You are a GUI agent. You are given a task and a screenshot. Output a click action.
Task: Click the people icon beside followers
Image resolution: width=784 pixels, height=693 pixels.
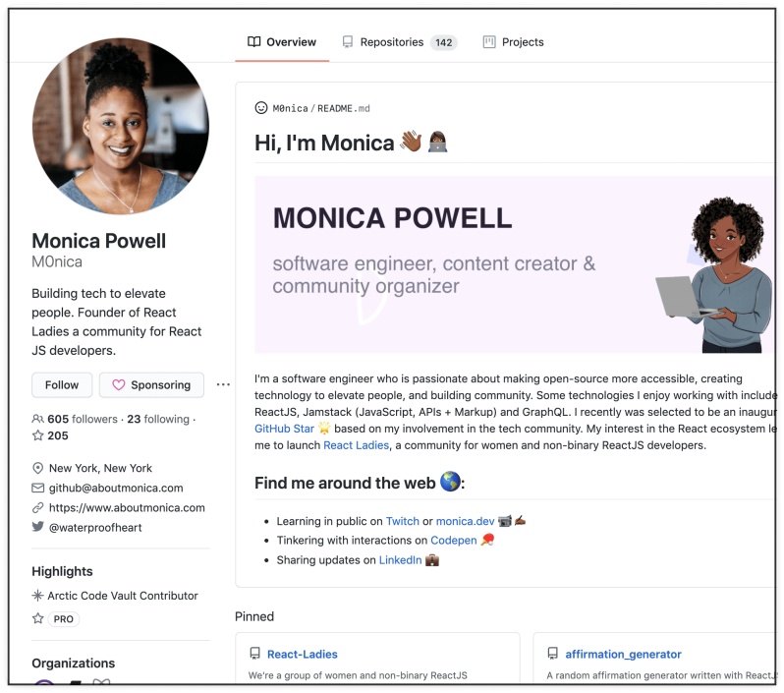tap(37, 419)
